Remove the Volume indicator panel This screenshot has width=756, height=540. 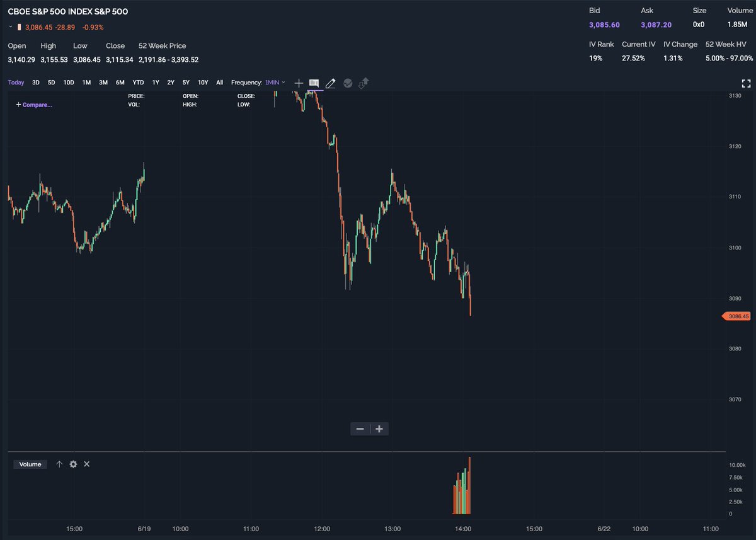tap(87, 464)
